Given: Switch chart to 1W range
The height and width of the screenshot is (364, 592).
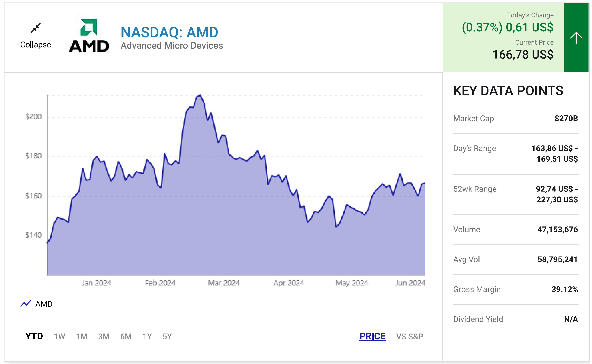Looking at the screenshot, I should (59, 336).
